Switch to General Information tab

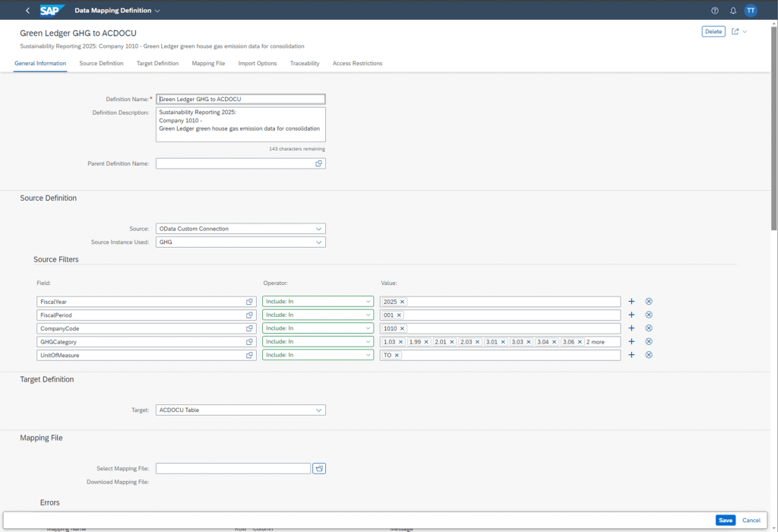(40, 64)
